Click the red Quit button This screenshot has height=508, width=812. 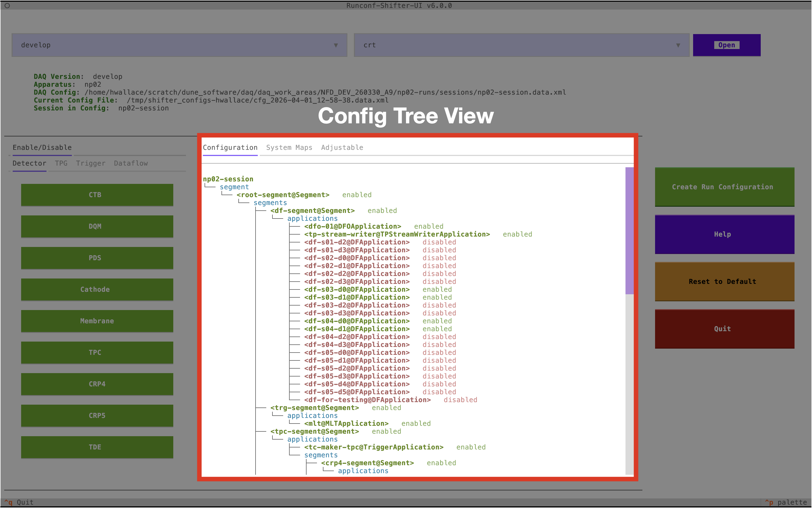(x=725, y=329)
